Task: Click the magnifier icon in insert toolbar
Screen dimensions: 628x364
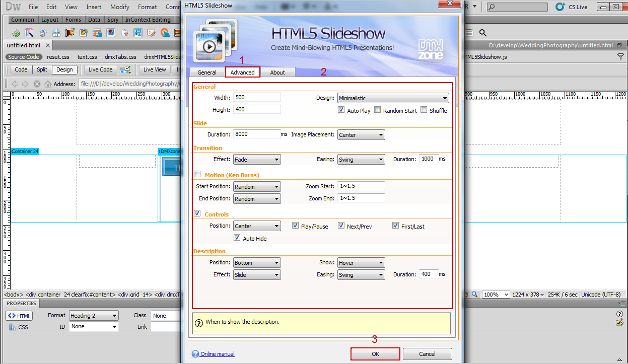Action: [482, 33]
